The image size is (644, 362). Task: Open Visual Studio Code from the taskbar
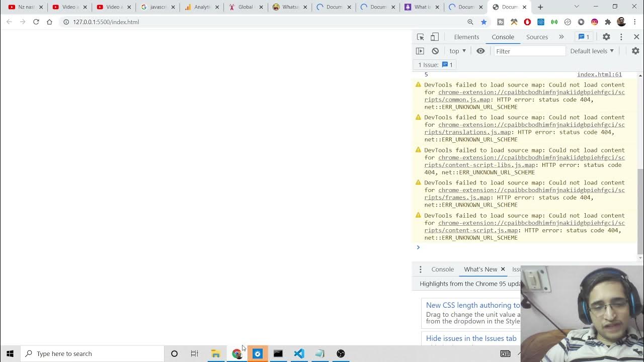(299, 353)
